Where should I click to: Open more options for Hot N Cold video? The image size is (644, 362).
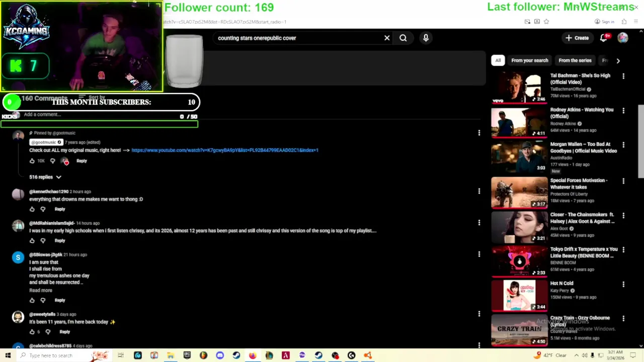click(623, 284)
